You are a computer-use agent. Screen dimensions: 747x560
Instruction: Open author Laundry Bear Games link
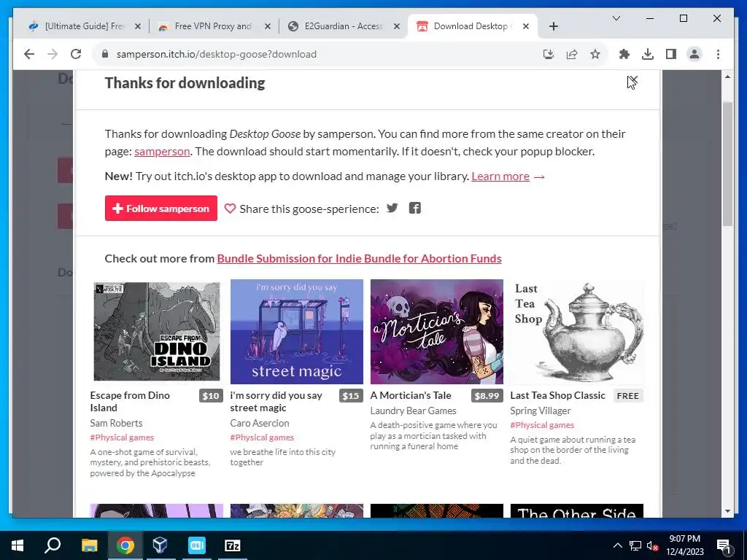tap(413, 411)
